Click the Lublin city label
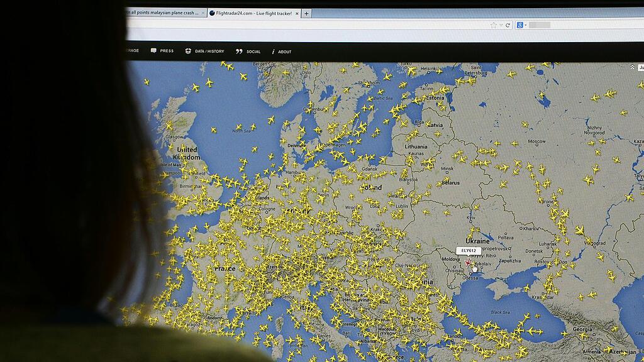Image resolution: width=644 pixels, height=362 pixels. 402,206
